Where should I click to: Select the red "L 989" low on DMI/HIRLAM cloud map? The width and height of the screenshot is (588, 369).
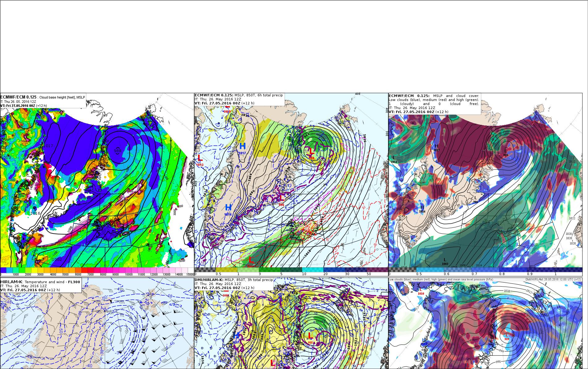click(x=507, y=336)
